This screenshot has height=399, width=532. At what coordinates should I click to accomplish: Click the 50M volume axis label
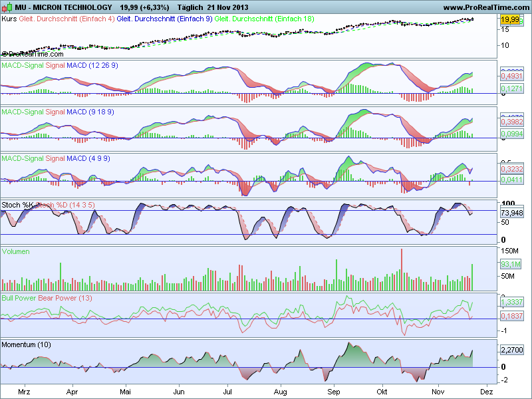tap(508, 276)
